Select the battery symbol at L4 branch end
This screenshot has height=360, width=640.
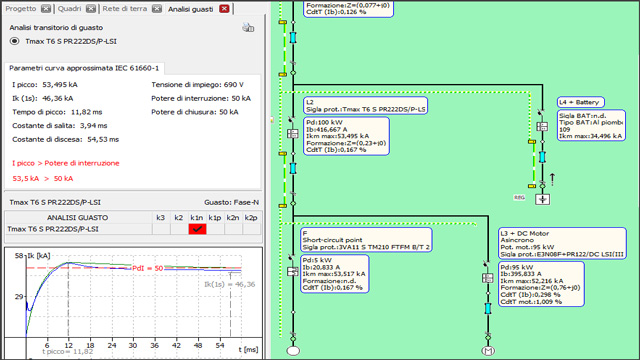point(542,199)
